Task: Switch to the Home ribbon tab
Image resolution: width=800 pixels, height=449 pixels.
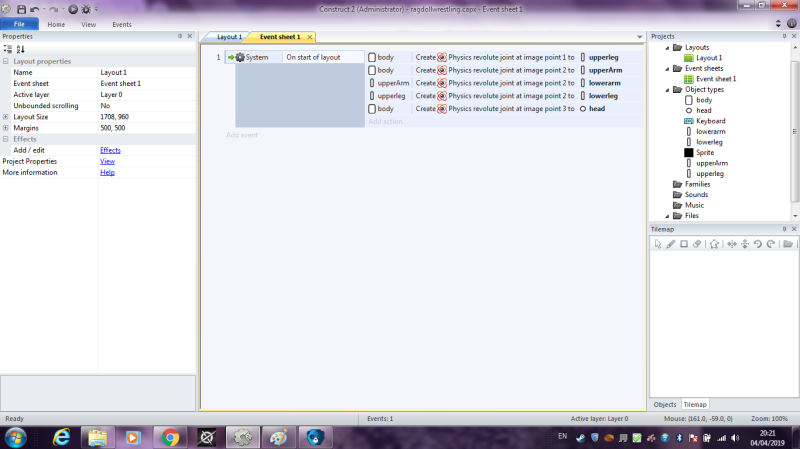Action: point(56,24)
